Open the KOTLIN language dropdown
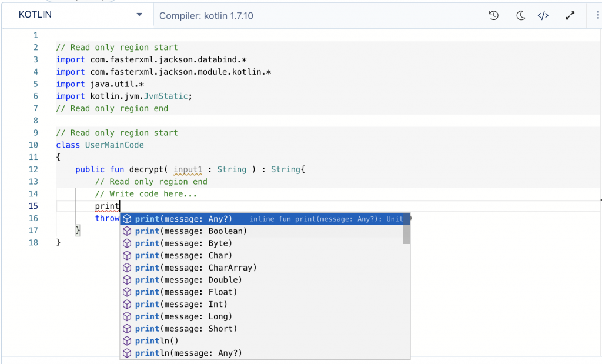 coord(81,15)
